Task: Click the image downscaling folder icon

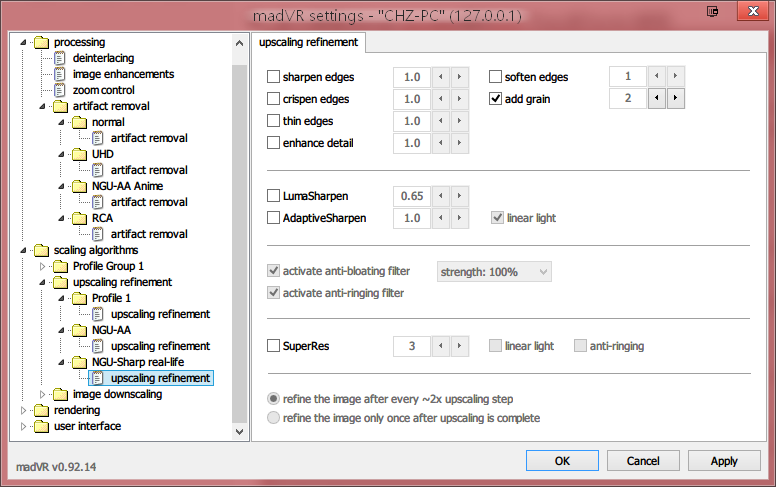Action: (60, 394)
